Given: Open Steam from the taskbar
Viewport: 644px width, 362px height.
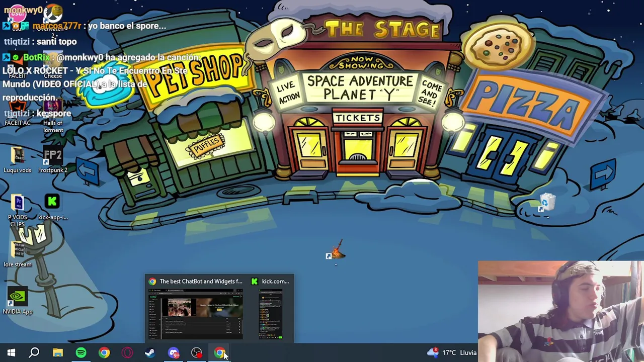Looking at the screenshot, I should click(x=150, y=353).
